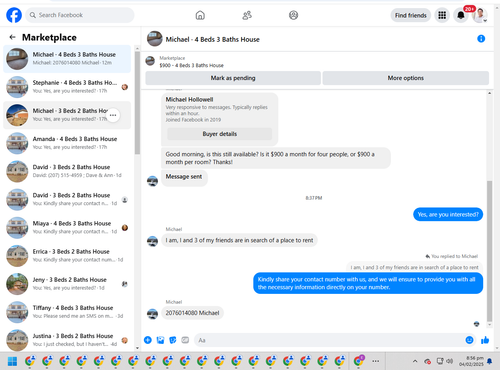Click Stephanie's small avatar in conversation row
This screenshot has width=500, height=370.
click(x=125, y=87)
